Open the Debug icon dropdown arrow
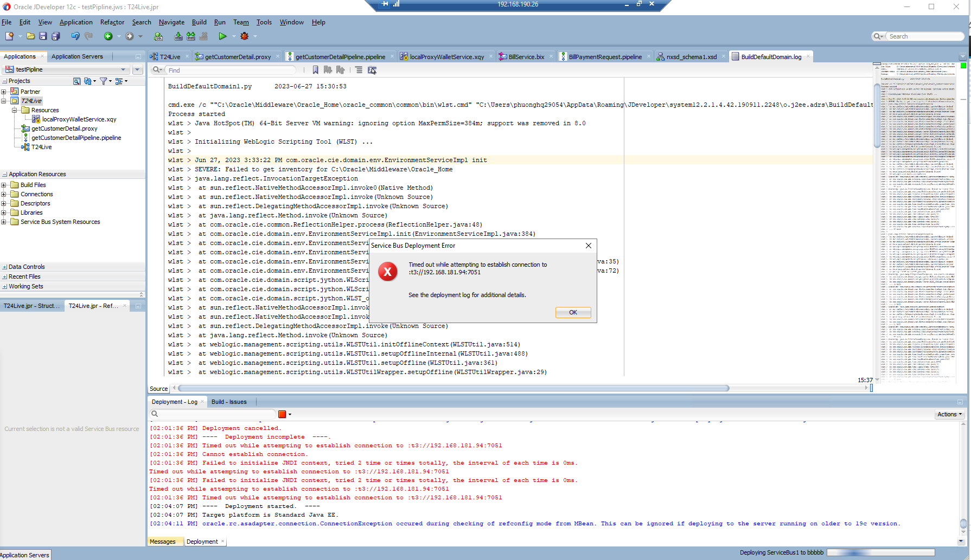Image resolution: width=971 pixels, height=560 pixels. click(x=255, y=36)
